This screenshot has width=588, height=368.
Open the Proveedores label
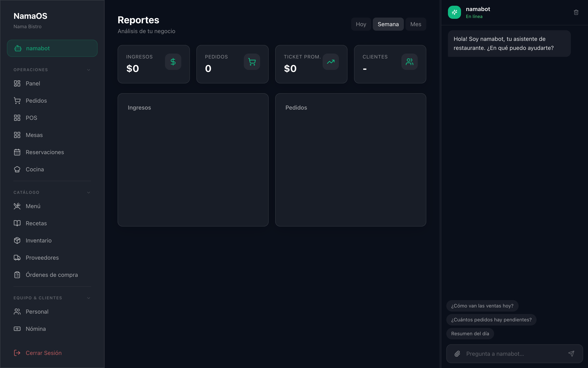coord(42,258)
